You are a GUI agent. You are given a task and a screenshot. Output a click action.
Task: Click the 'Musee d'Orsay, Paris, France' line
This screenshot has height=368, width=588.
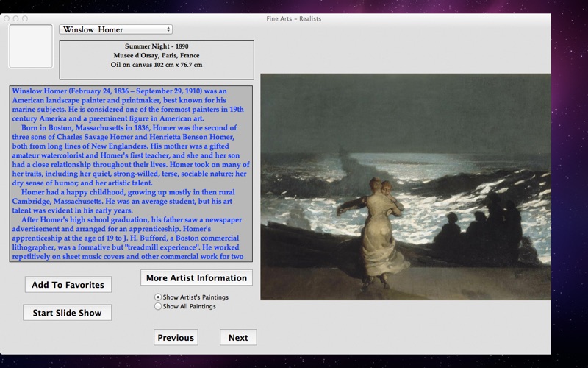tap(157, 56)
